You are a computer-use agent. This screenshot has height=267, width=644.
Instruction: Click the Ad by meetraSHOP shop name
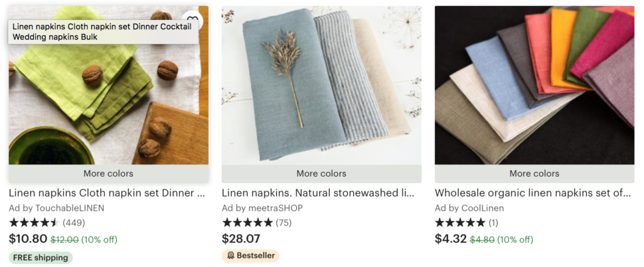click(x=262, y=209)
